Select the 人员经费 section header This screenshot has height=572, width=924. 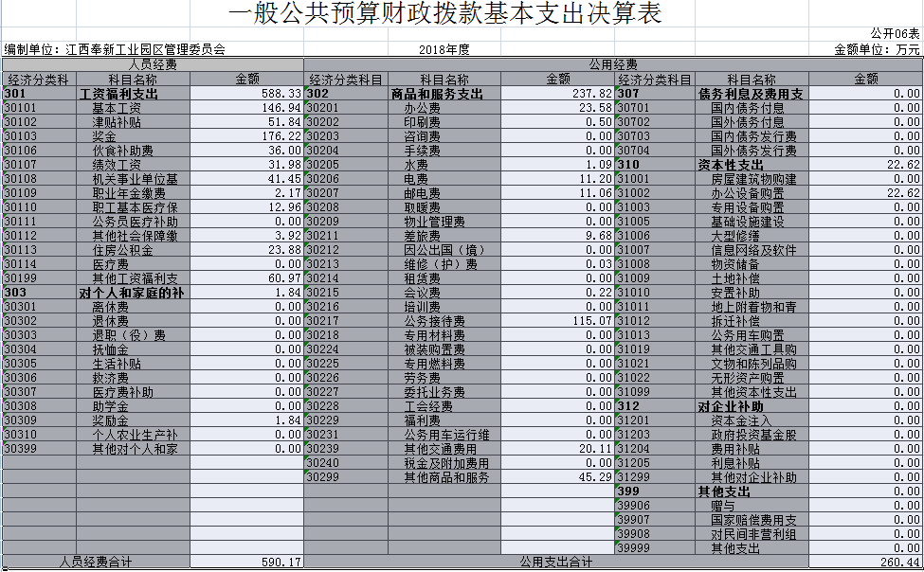152,64
